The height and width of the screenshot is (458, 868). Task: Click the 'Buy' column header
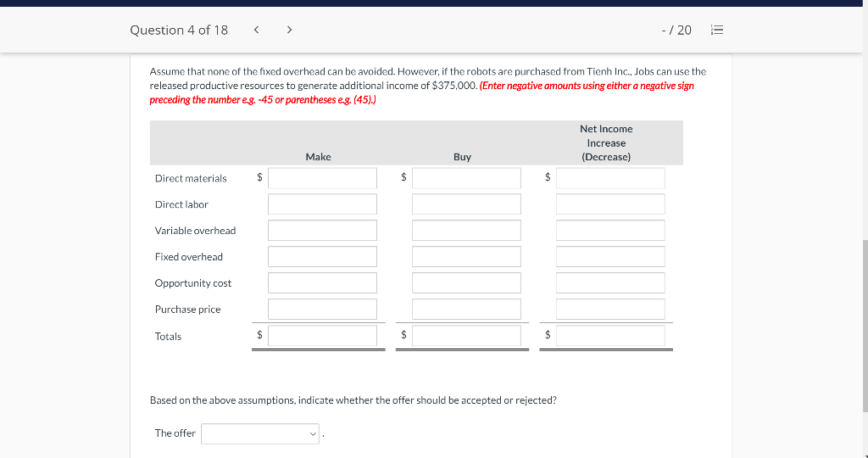click(462, 157)
